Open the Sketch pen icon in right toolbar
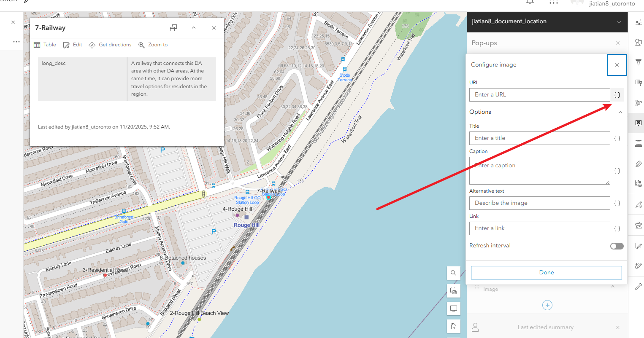This screenshot has height=338, width=644. click(x=639, y=266)
